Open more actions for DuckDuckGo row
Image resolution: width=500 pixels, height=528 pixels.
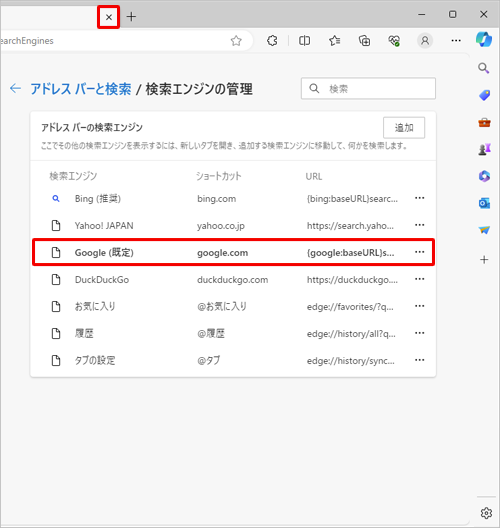pos(420,279)
